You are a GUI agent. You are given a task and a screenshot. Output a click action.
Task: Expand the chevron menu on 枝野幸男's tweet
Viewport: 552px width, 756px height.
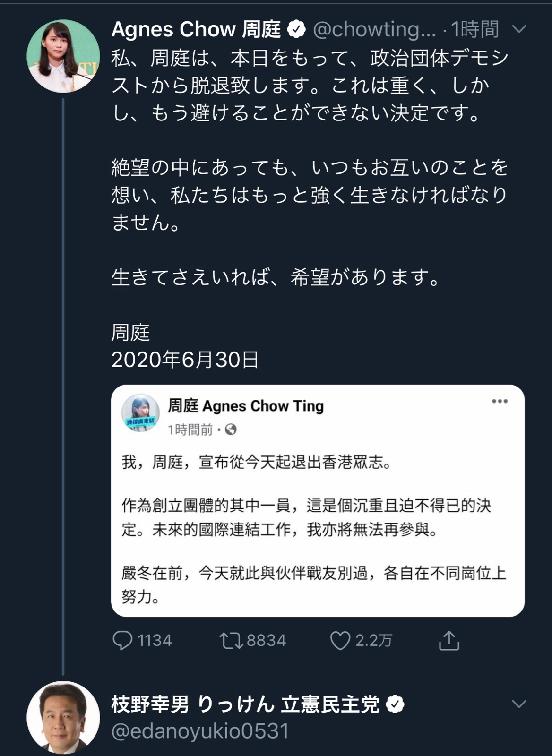(519, 704)
